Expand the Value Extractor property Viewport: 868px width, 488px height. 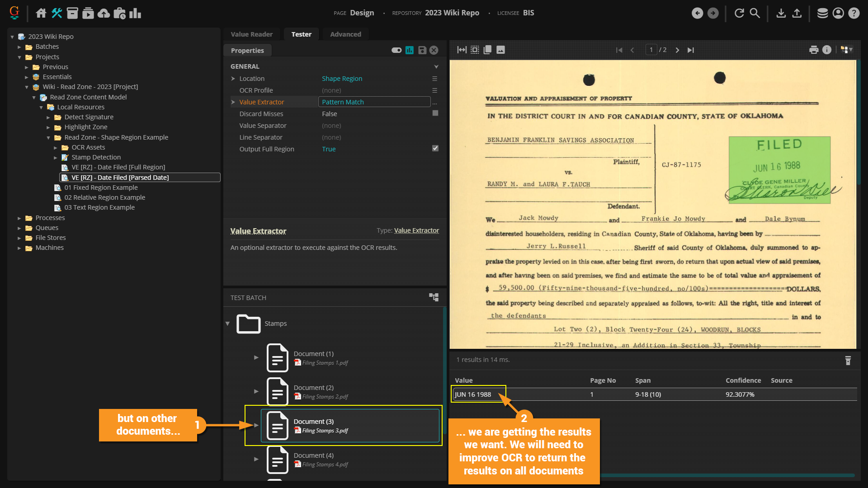tap(233, 102)
